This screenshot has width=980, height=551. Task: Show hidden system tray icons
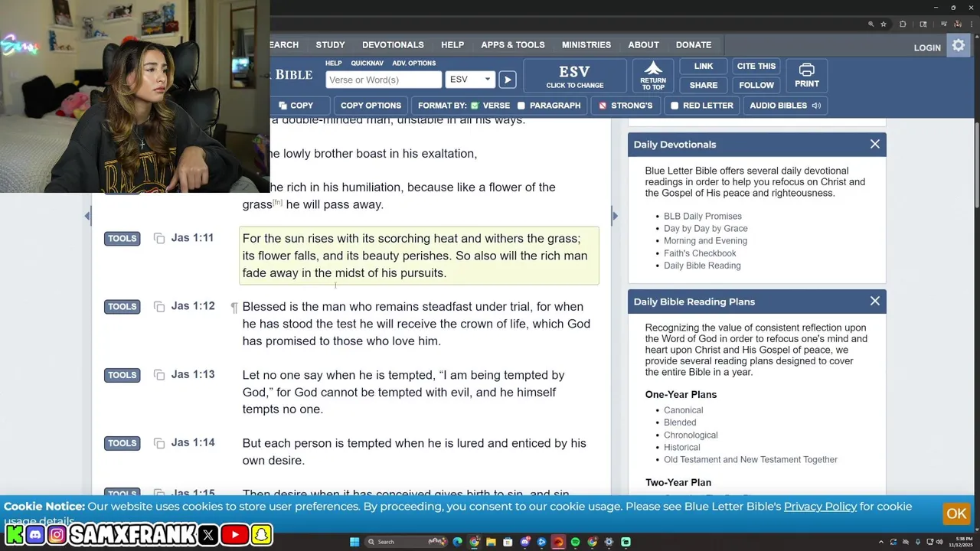(880, 542)
